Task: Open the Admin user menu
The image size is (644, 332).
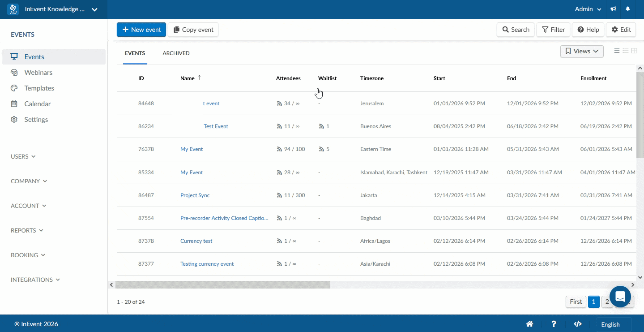Action: point(588,9)
